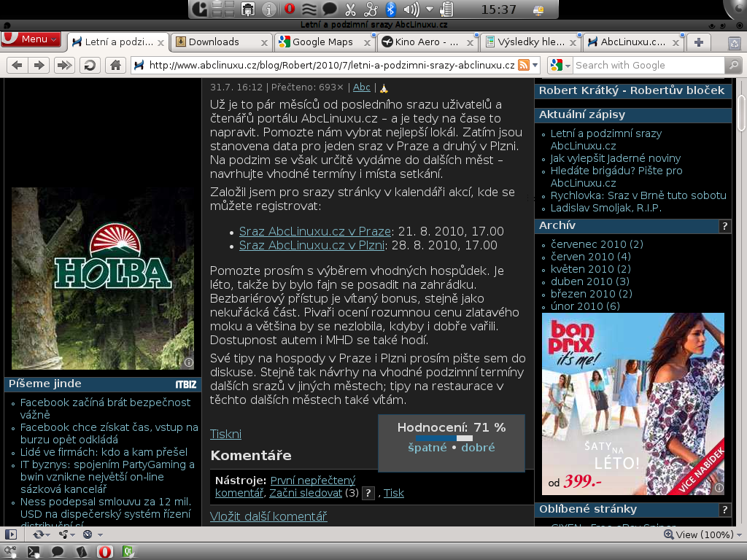Switch to the Downloads tab
747x560 pixels.
click(x=221, y=42)
